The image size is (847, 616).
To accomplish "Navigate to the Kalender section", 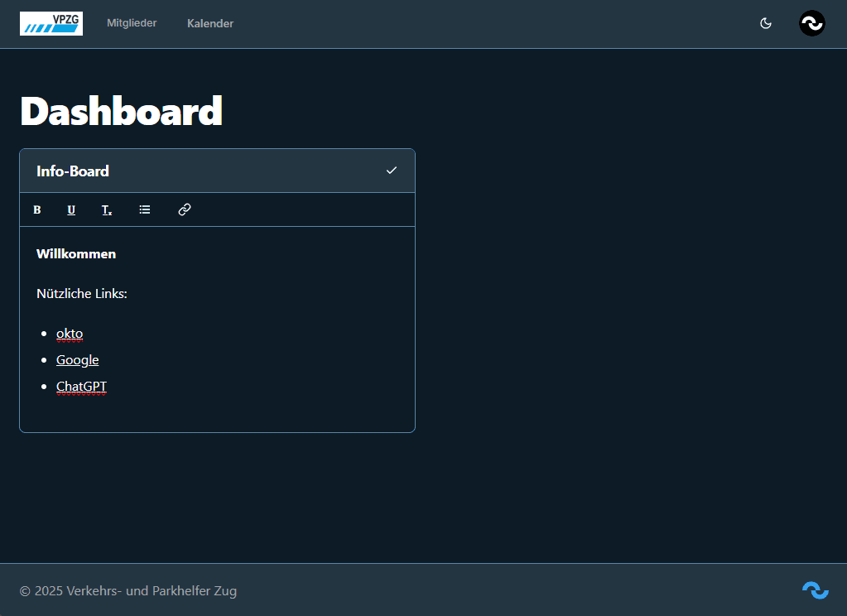I will point(209,23).
